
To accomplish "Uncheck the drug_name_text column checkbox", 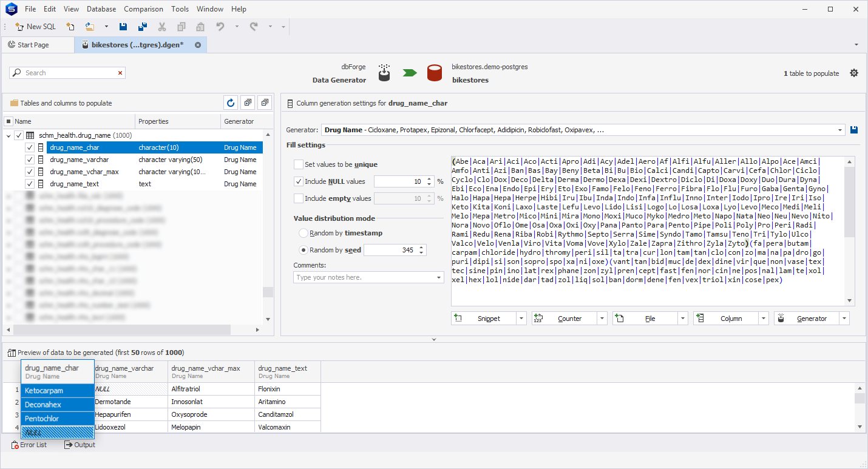I will [x=30, y=184].
